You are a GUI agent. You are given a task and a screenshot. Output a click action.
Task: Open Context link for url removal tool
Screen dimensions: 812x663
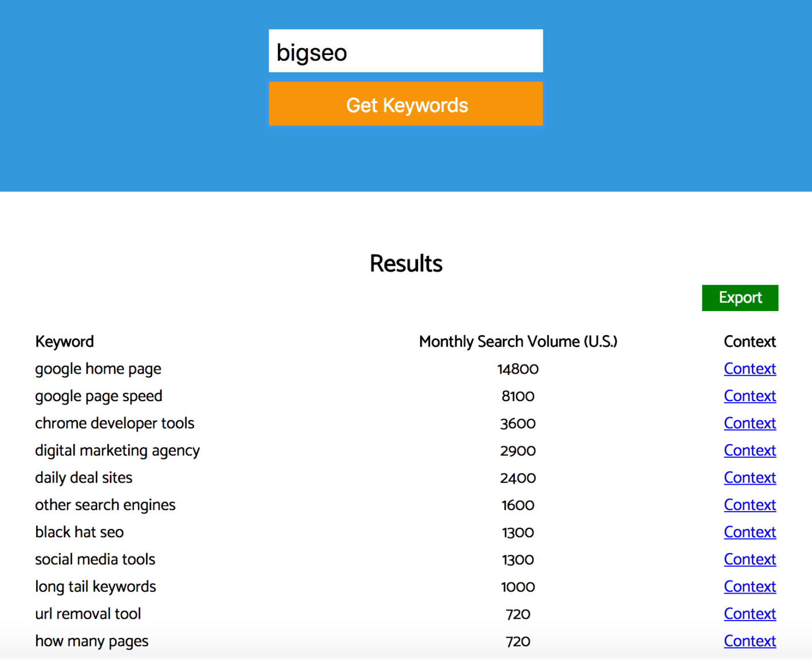point(750,614)
